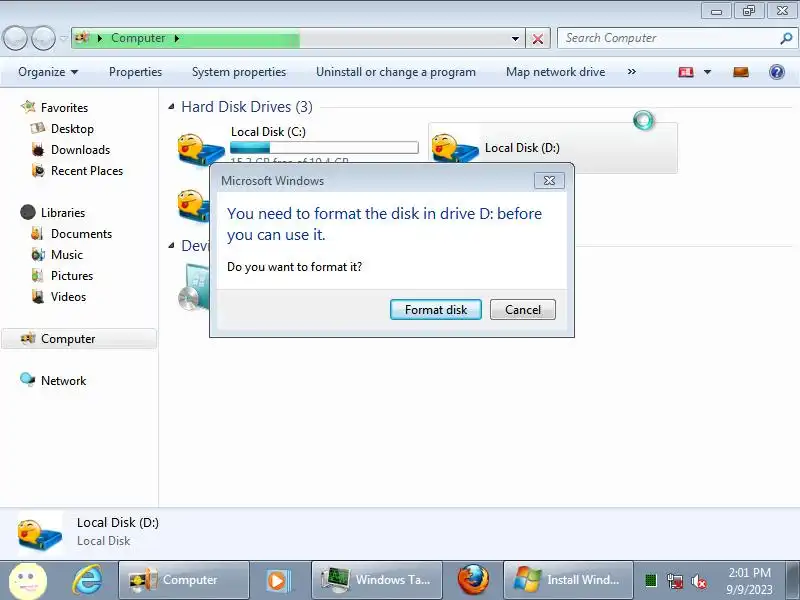Show more toolbar commands chevron

pyautogui.click(x=632, y=72)
